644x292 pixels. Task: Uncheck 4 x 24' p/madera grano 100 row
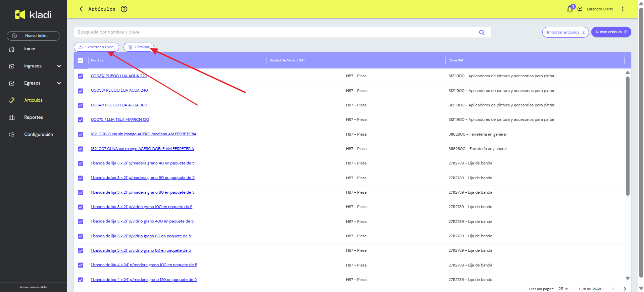point(81,265)
